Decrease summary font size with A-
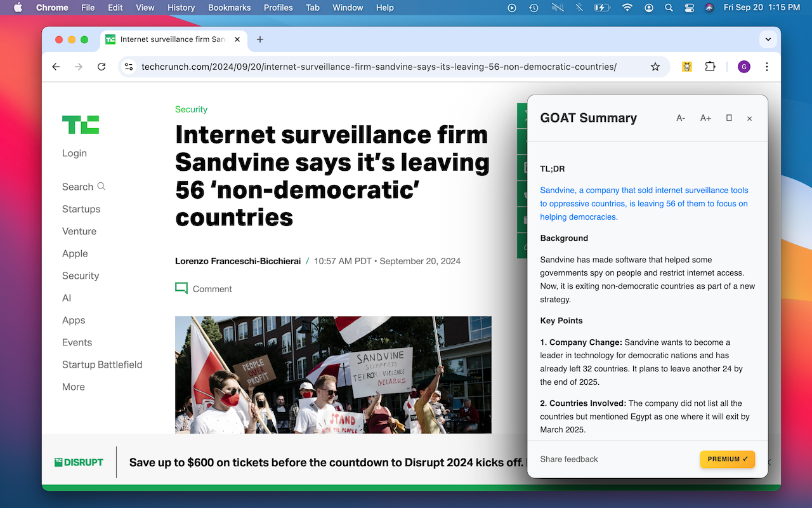The height and width of the screenshot is (508, 812). coord(681,118)
